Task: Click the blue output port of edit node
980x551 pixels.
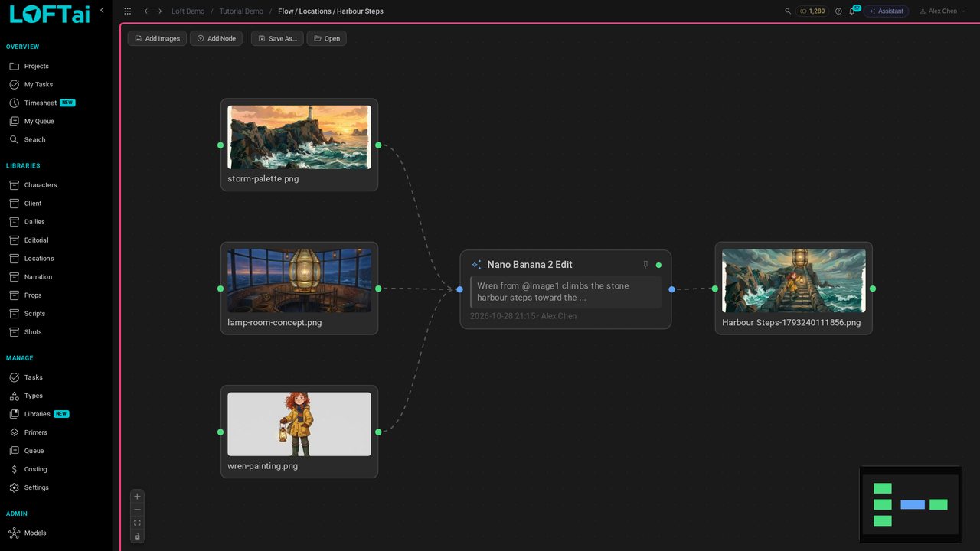Action: click(x=671, y=289)
